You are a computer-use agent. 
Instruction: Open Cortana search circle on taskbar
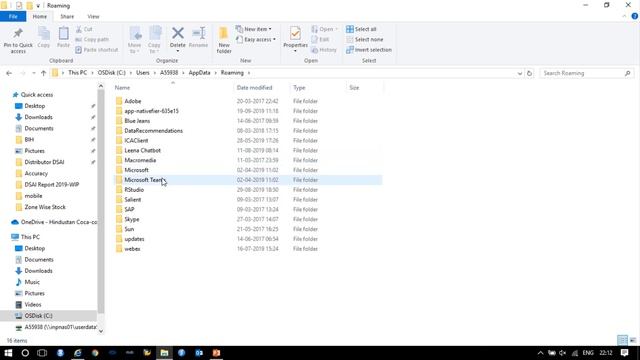point(25,353)
